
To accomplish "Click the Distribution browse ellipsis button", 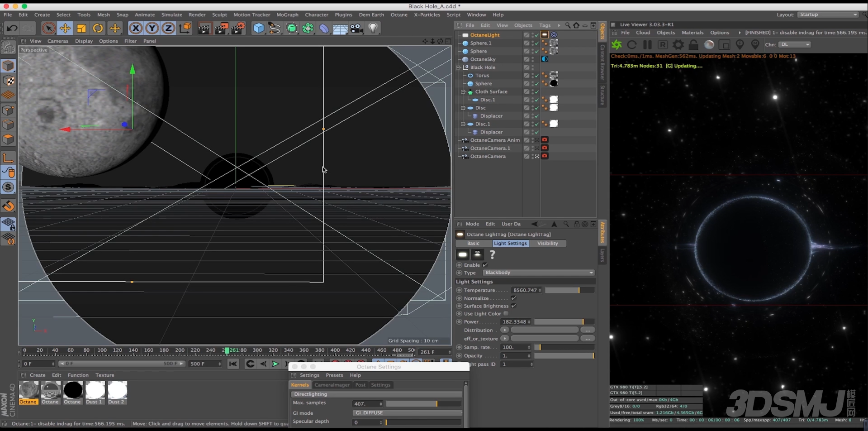I will (x=588, y=330).
